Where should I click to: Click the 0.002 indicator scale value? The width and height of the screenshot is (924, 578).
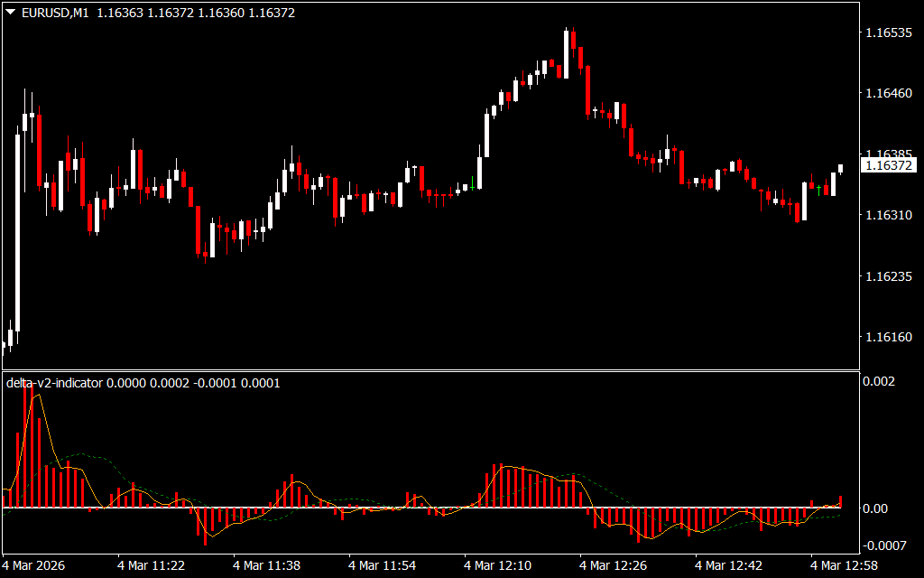point(881,382)
